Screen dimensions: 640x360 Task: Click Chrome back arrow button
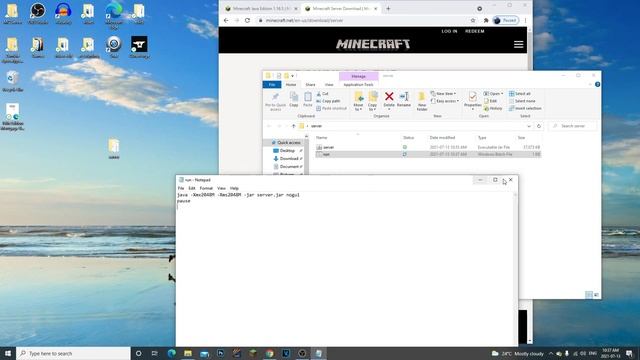click(x=226, y=20)
